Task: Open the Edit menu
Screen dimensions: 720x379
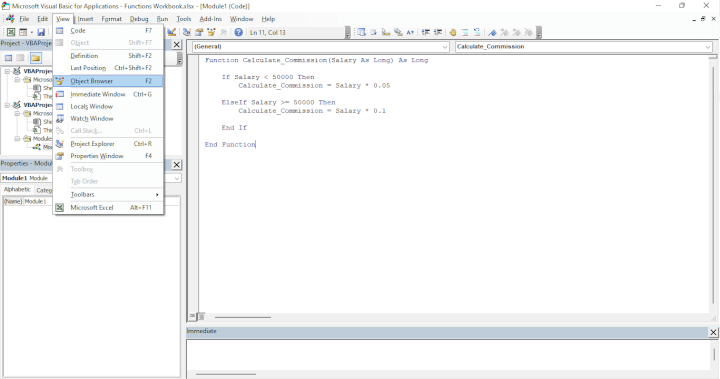Action: [x=42, y=19]
